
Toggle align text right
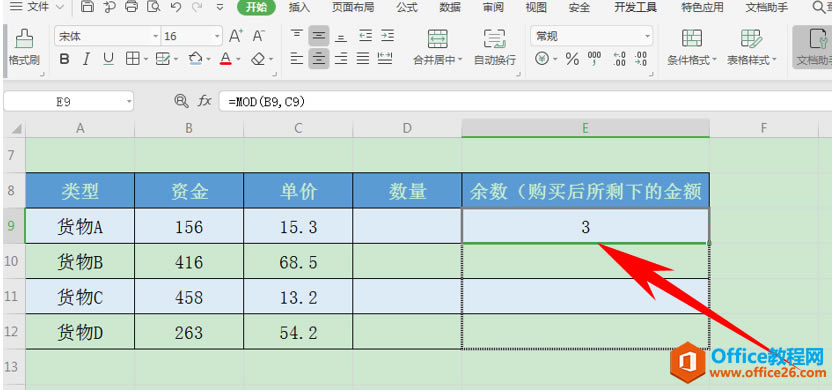pyautogui.click(x=341, y=58)
